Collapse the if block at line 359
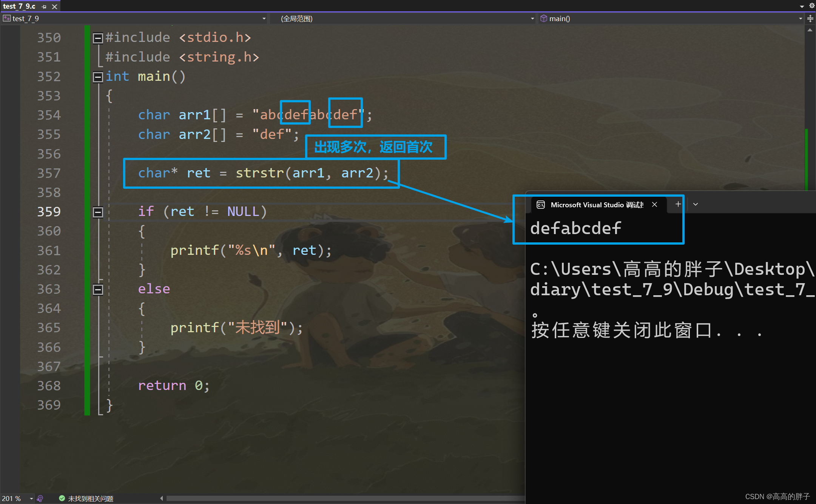This screenshot has width=816, height=504. click(98, 212)
